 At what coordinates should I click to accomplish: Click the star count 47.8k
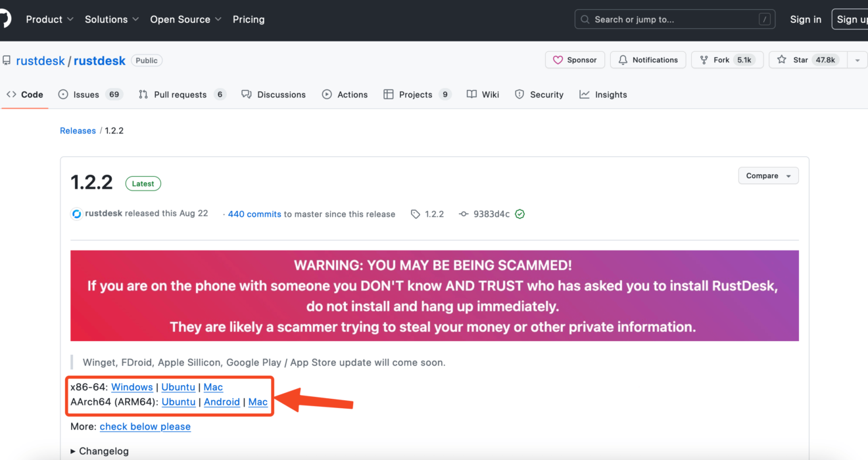click(825, 60)
